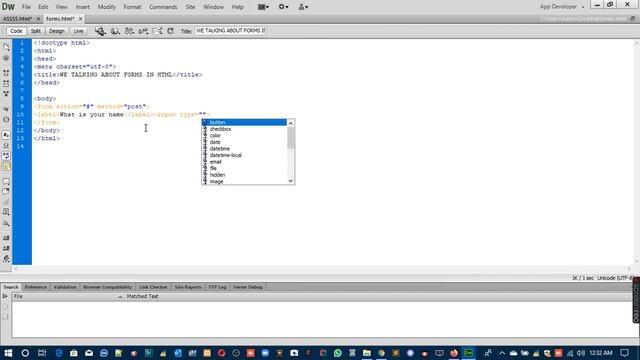
Task: Click the green Find play button
Action: [x=5, y=296]
